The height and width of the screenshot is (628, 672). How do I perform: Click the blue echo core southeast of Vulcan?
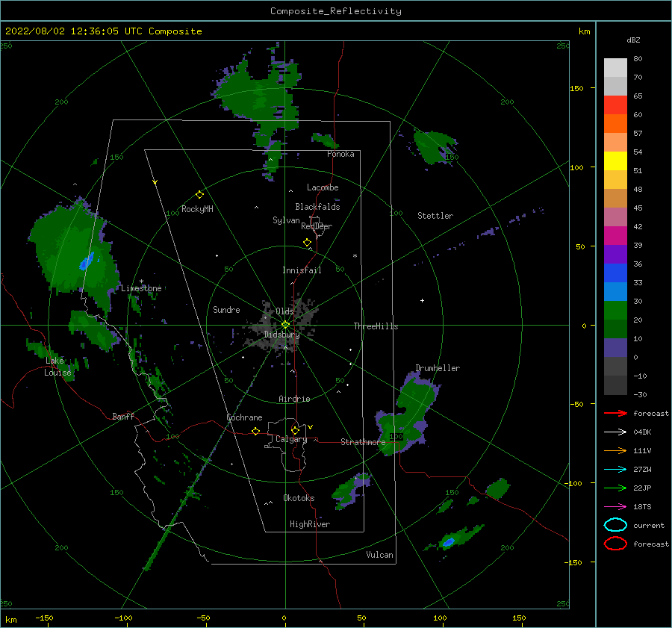point(448,542)
